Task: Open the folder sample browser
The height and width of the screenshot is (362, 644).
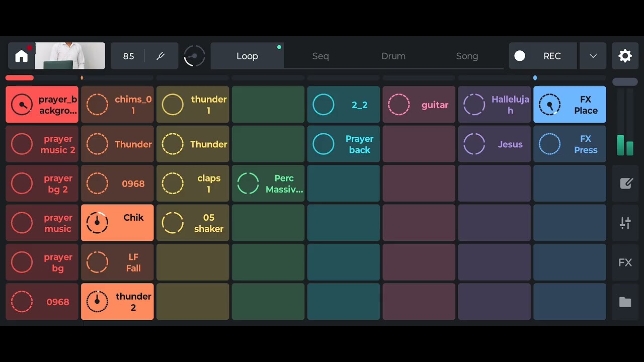Action: [x=625, y=302]
